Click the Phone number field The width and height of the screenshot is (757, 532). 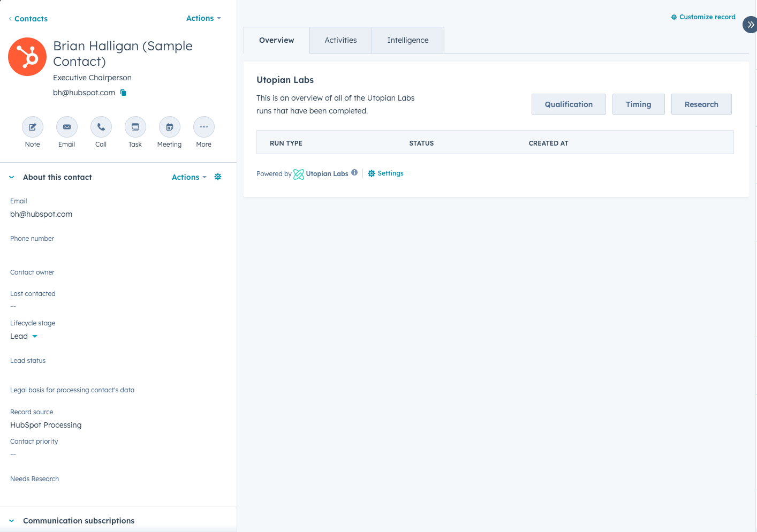tap(32, 239)
